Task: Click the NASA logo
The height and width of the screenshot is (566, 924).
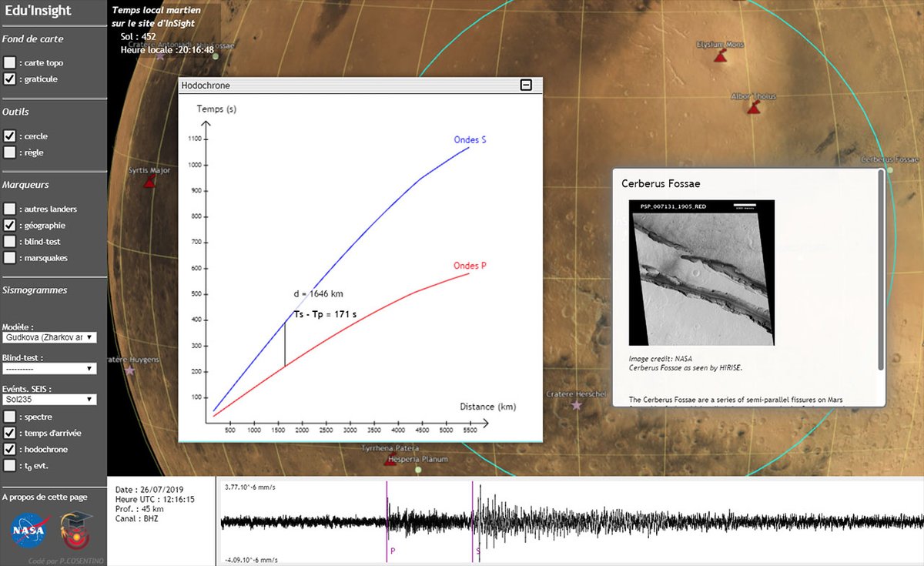Action: pyautogui.click(x=29, y=531)
